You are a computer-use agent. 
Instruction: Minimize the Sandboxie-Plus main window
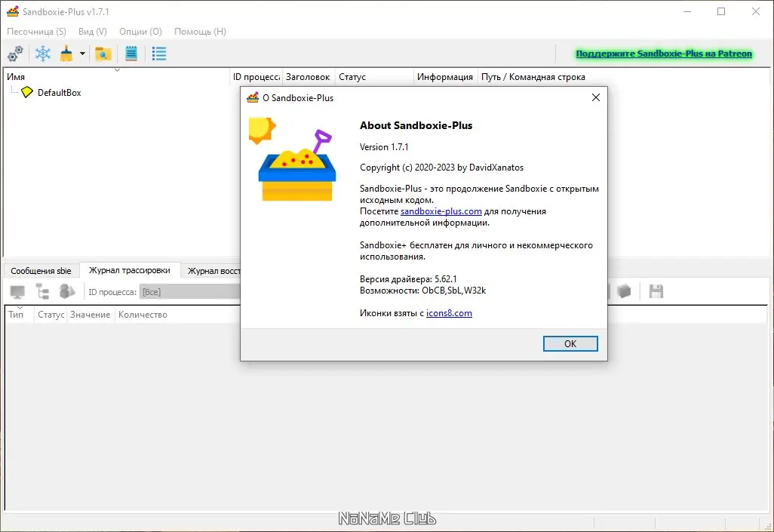click(x=687, y=11)
